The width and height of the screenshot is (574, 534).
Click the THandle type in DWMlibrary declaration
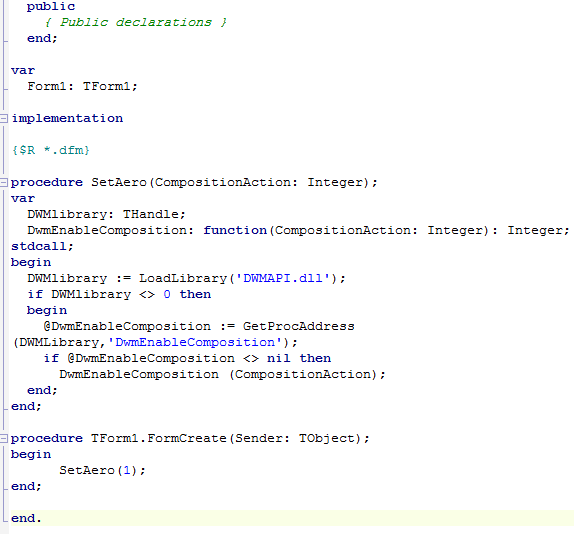click(150, 214)
